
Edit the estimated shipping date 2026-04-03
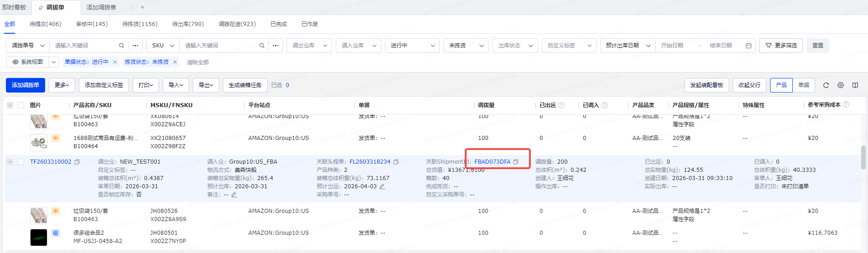[x=382, y=186]
